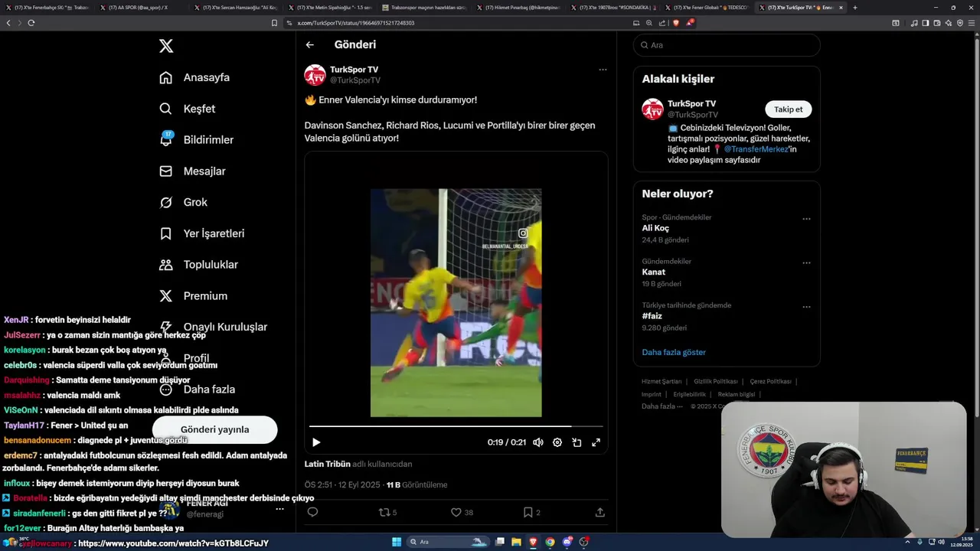Click the browser address bar URL
The image size is (980, 551).
point(356,23)
